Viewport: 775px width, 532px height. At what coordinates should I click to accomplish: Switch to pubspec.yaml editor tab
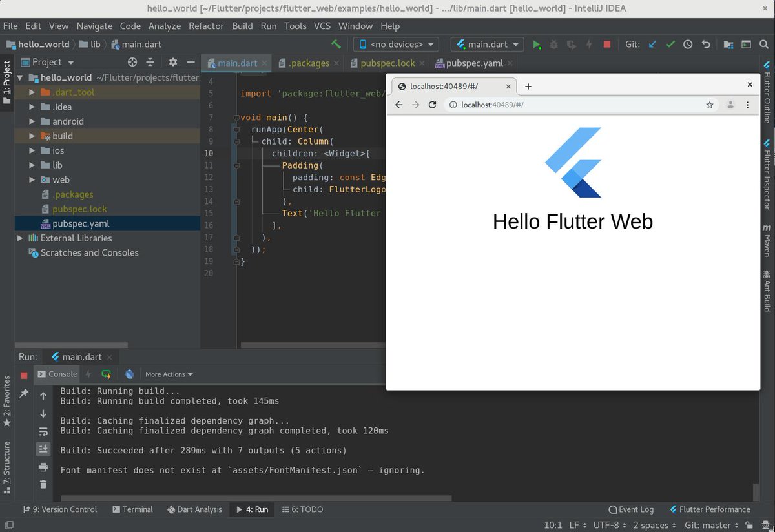[x=474, y=63]
